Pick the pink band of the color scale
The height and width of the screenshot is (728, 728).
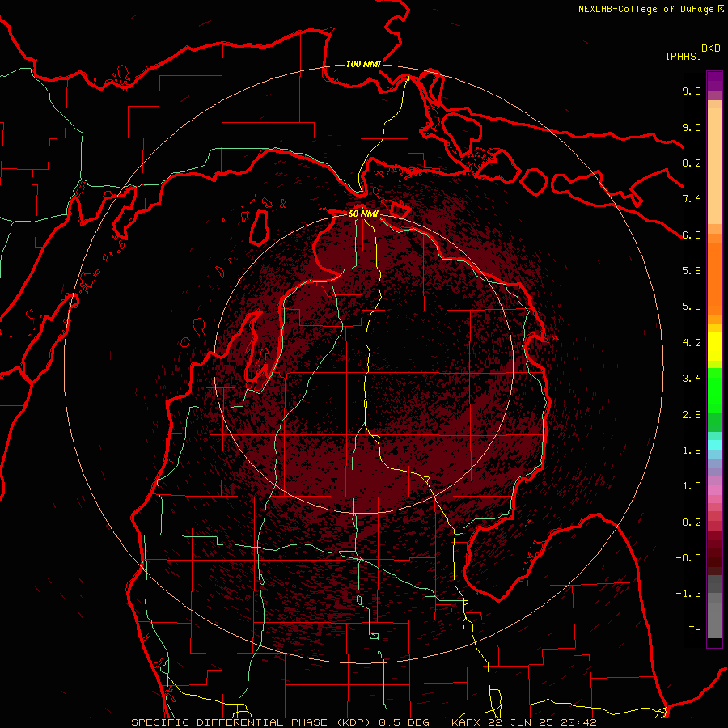(x=714, y=490)
